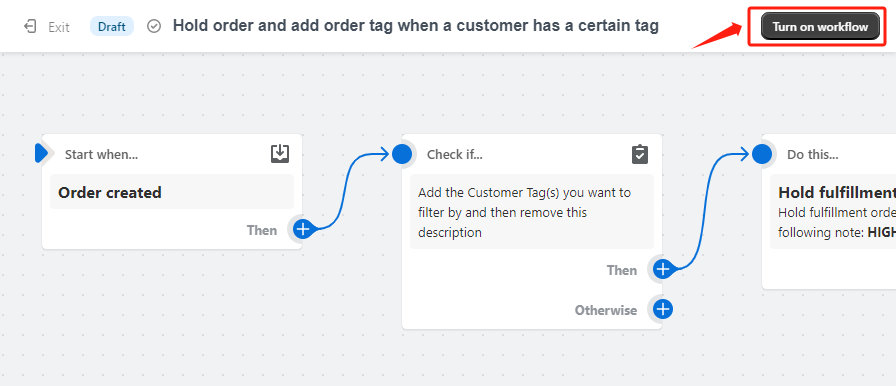
Task: Open the Order created trigger
Action: pyautogui.click(x=172, y=192)
